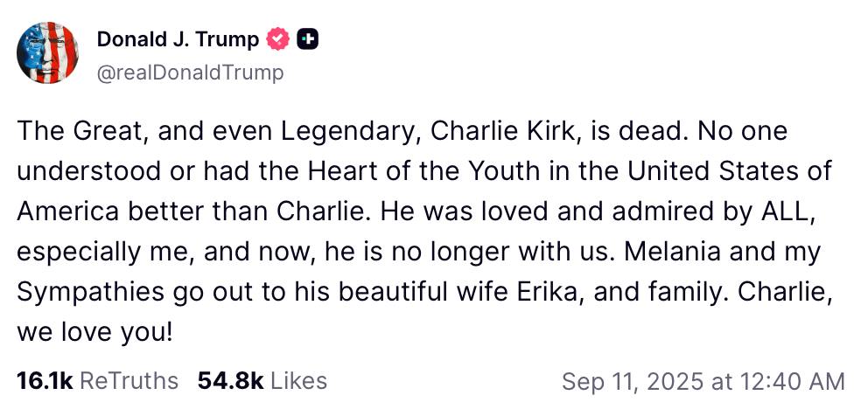
Task: Click the capitalized word "ALL"
Action: point(784,211)
